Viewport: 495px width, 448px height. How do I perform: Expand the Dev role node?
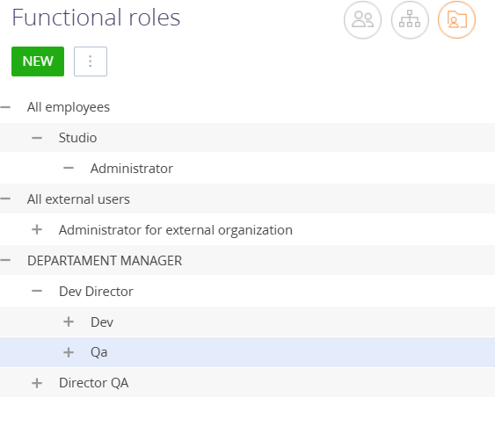point(69,322)
